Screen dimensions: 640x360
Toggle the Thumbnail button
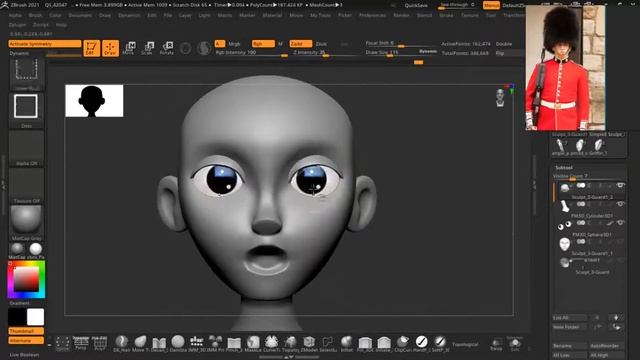click(x=26, y=331)
